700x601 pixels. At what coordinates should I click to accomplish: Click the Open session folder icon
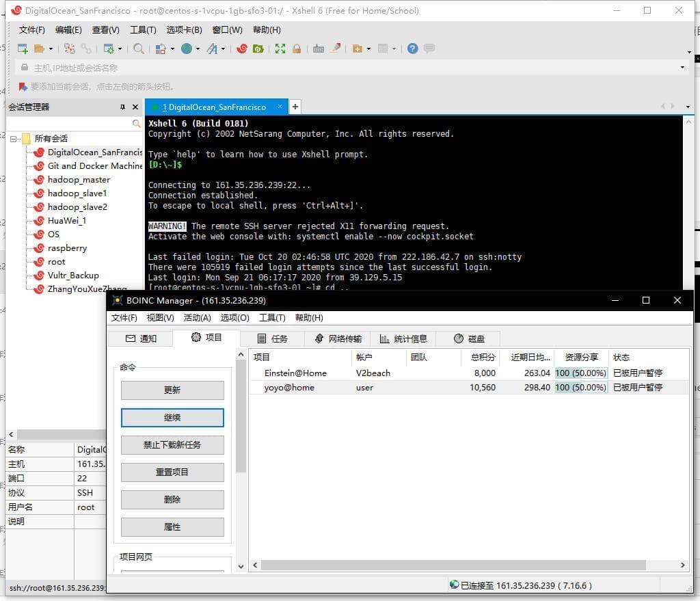tap(39, 49)
